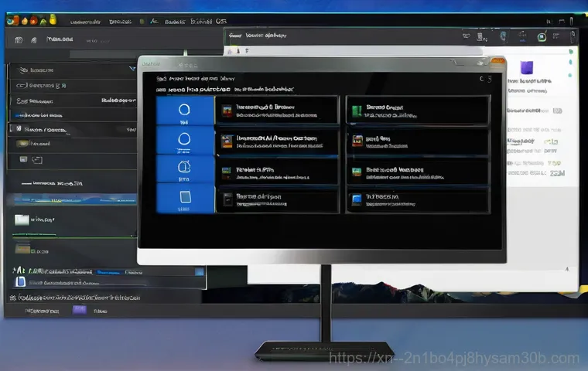This screenshot has width=588, height=371.
Task: Open the OS item in the top menu bar
Action: (220, 21)
